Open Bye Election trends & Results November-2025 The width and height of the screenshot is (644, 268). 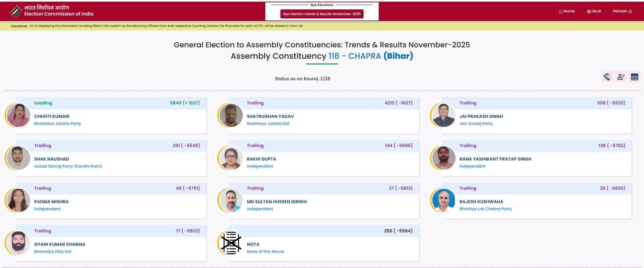click(322, 14)
